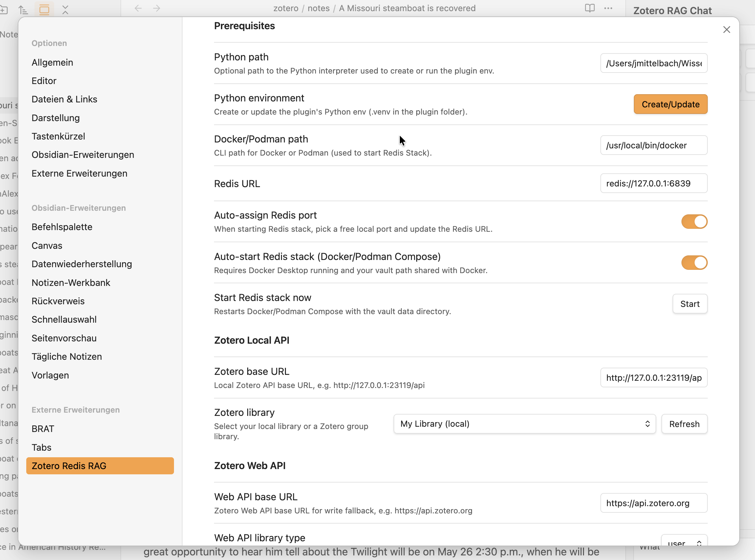This screenshot has width=755, height=560.
Task: Select the Darstellung settings section
Action: pos(55,118)
